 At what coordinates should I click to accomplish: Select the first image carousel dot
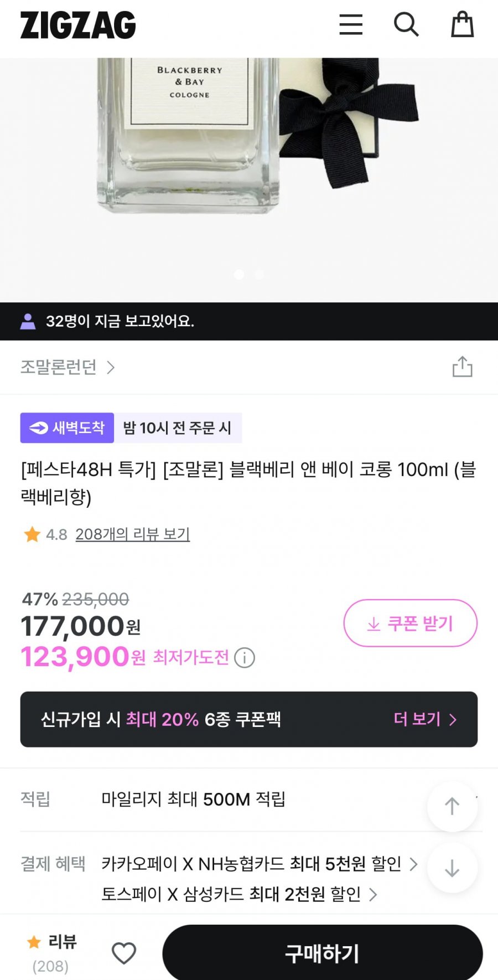(x=239, y=275)
